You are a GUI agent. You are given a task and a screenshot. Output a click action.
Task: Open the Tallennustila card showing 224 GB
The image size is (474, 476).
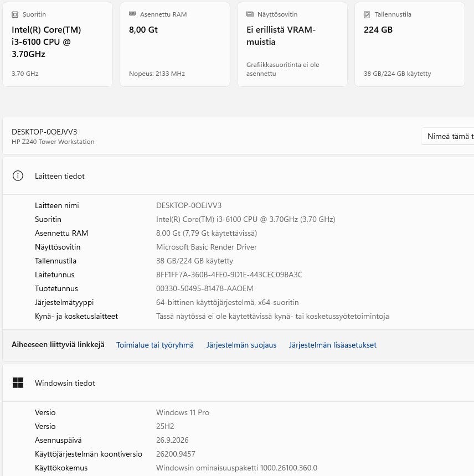410,44
